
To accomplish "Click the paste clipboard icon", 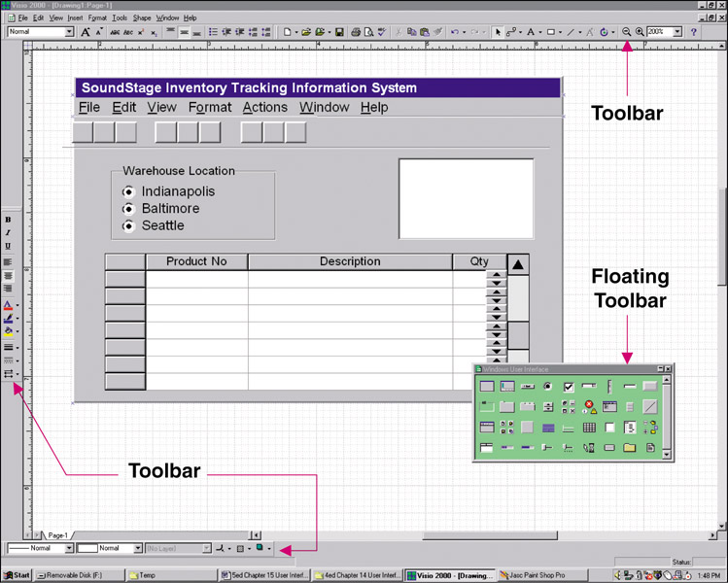I will [x=425, y=32].
